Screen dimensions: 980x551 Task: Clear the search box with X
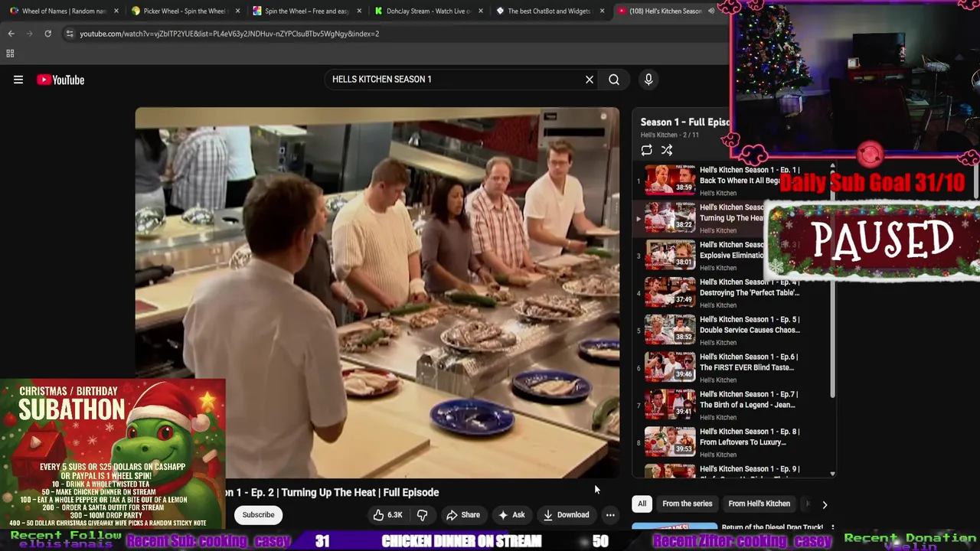(590, 80)
